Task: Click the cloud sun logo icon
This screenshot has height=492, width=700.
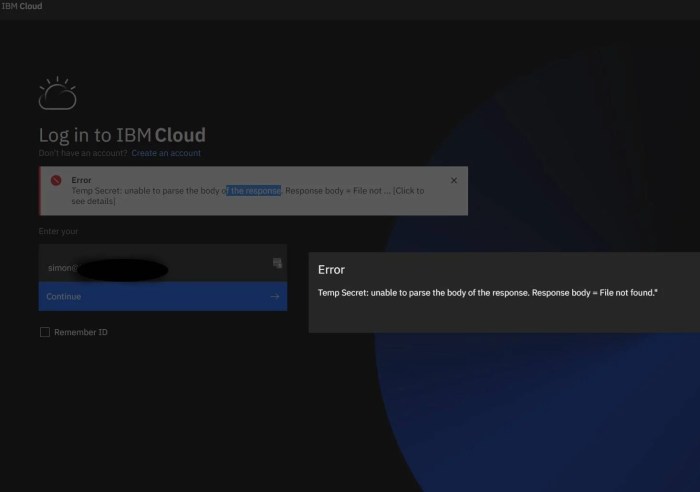Action: tap(58, 93)
